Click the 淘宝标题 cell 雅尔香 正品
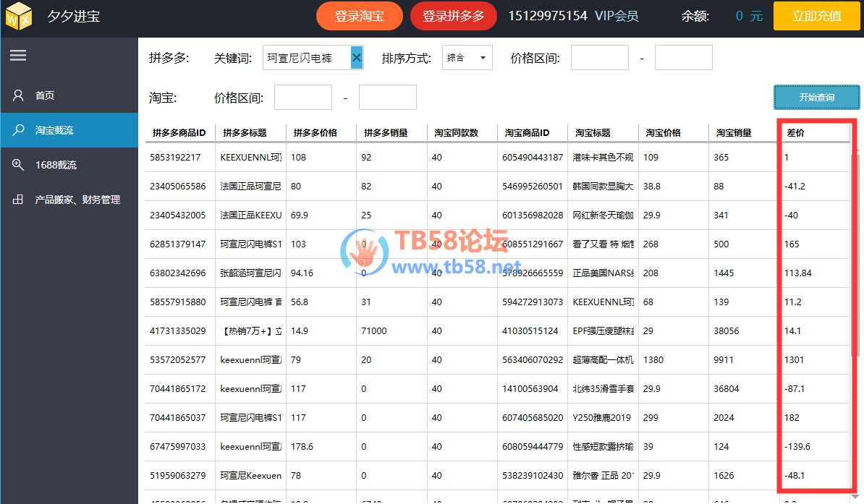The image size is (864, 504). coord(603,475)
